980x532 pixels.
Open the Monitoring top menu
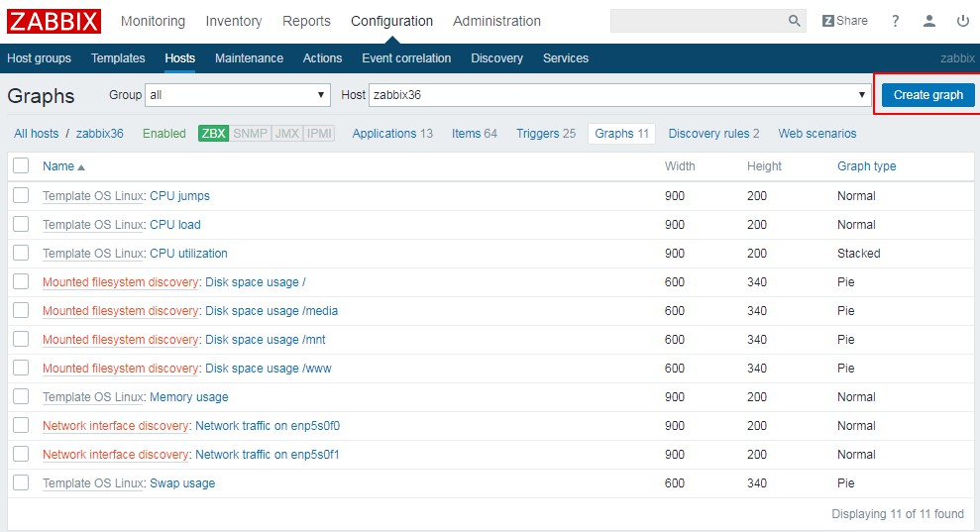(x=153, y=21)
